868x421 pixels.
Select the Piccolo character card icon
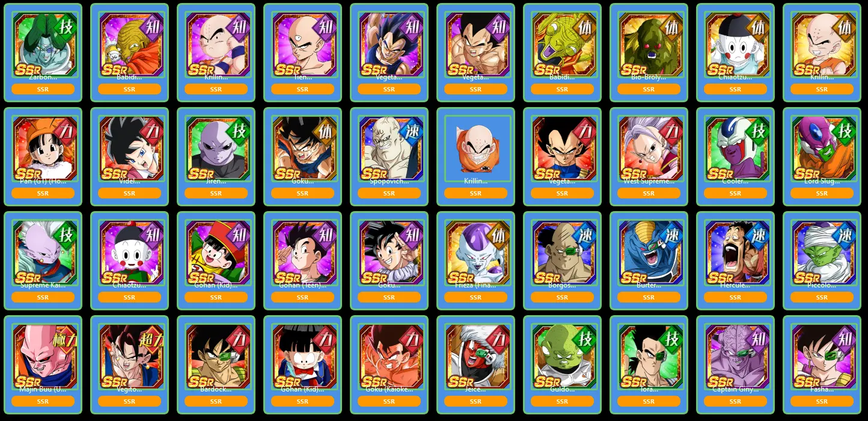point(822,253)
